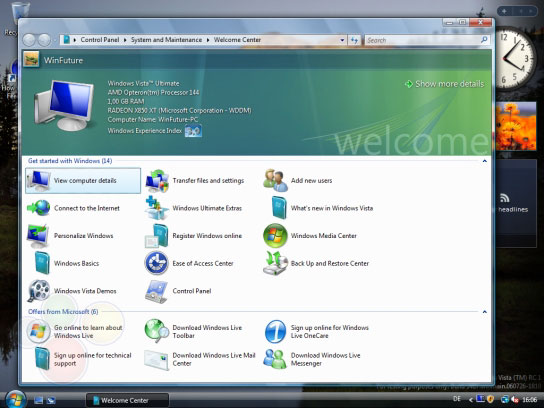Collapse the Get started with Windows section
The image size is (544, 408).
[484, 161]
